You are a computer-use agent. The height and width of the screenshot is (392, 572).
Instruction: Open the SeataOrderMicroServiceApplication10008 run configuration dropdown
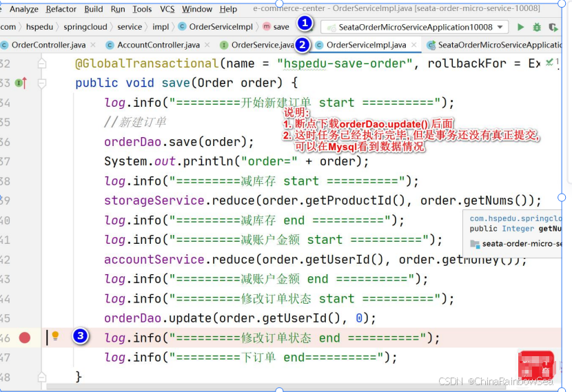tap(416, 28)
